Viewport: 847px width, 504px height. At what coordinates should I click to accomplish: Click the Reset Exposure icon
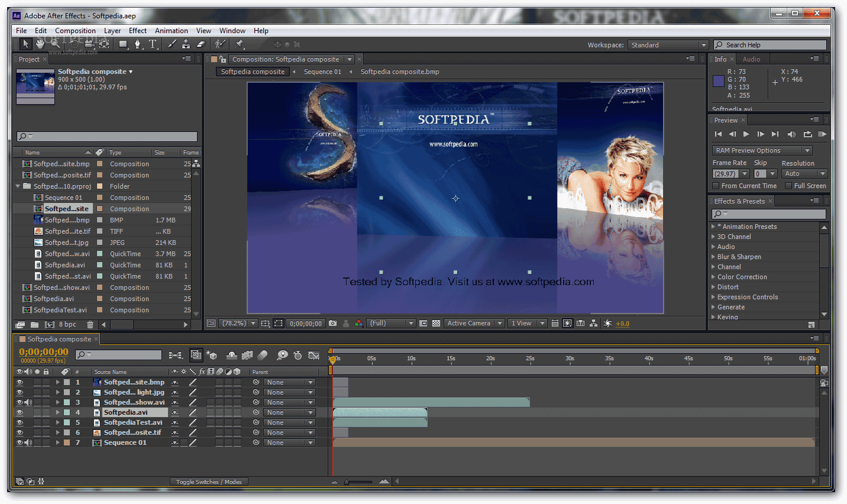(607, 324)
